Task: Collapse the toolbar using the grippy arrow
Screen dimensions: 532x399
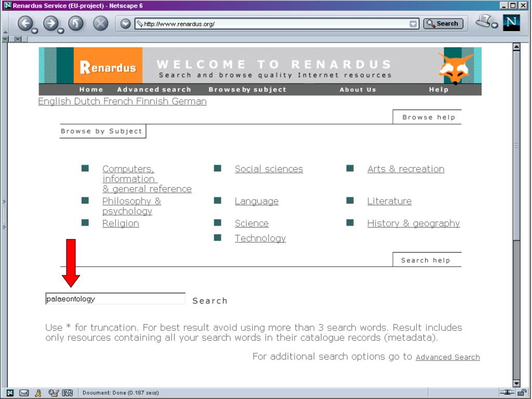Action: point(5,32)
